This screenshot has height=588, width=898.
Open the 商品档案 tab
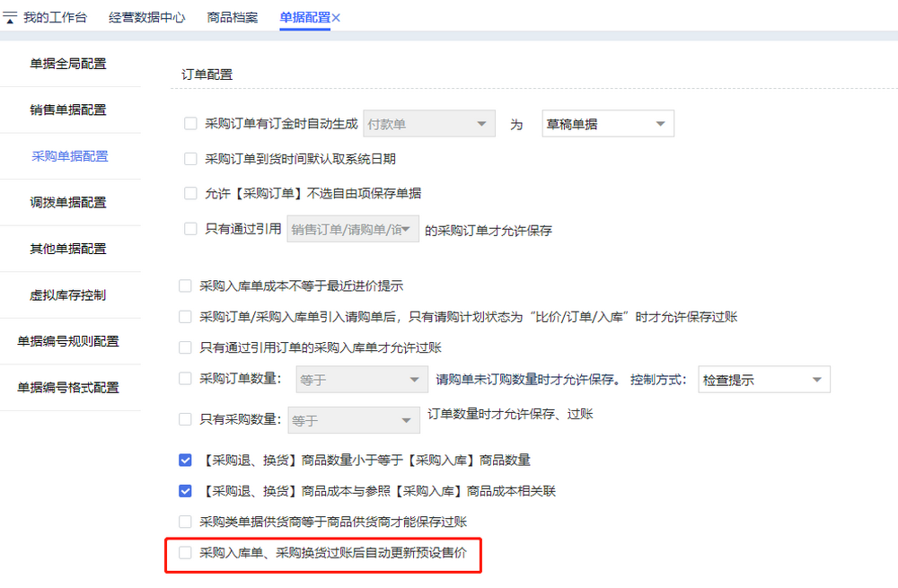click(x=232, y=18)
